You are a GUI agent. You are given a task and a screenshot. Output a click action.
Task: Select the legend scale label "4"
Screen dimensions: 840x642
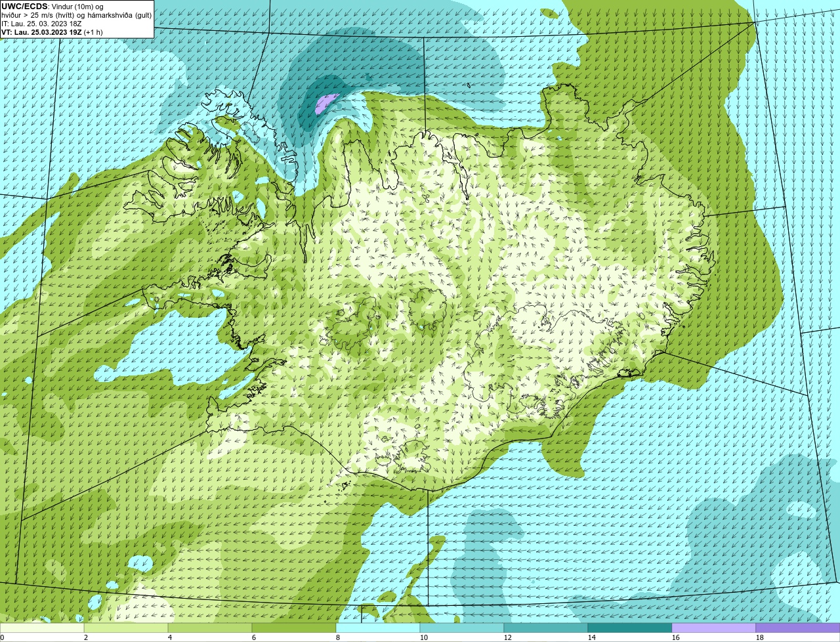170,637
